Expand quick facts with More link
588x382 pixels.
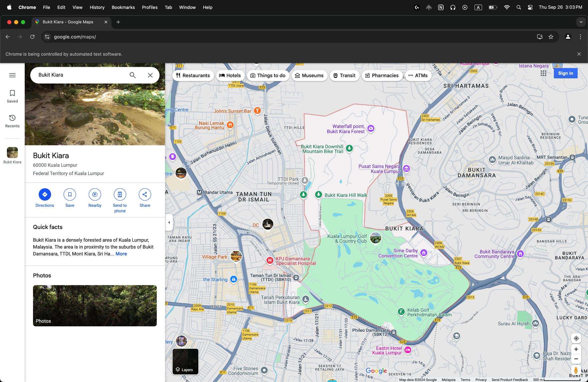pyautogui.click(x=121, y=254)
